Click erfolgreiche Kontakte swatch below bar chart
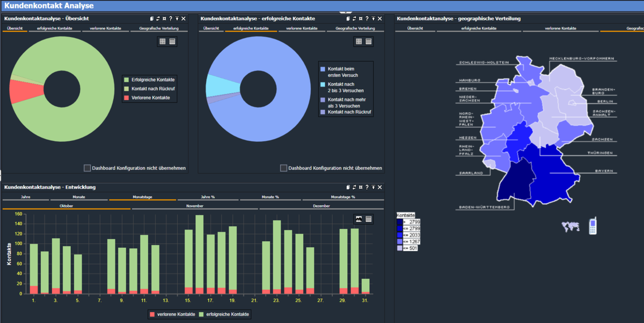The image size is (644, 323). pyautogui.click(x=201, y=314)
